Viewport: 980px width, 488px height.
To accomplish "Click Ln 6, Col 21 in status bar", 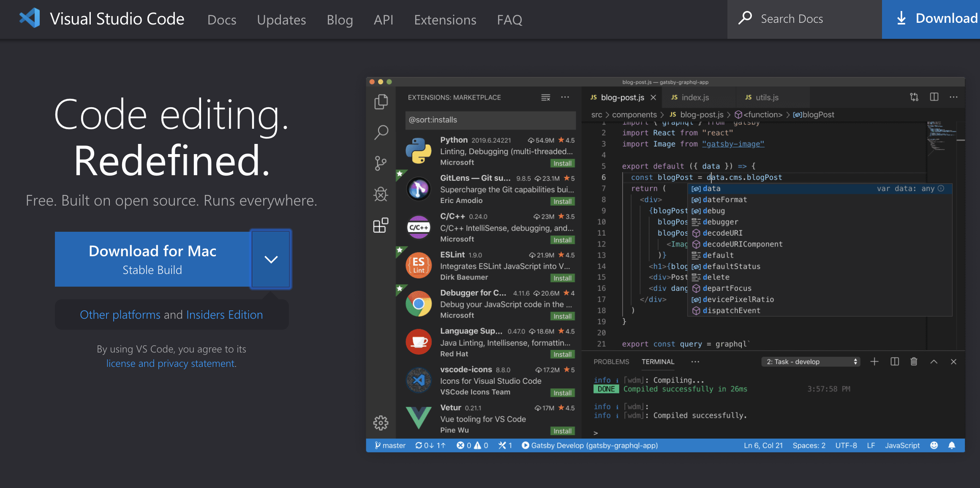I will pos(763,445).
